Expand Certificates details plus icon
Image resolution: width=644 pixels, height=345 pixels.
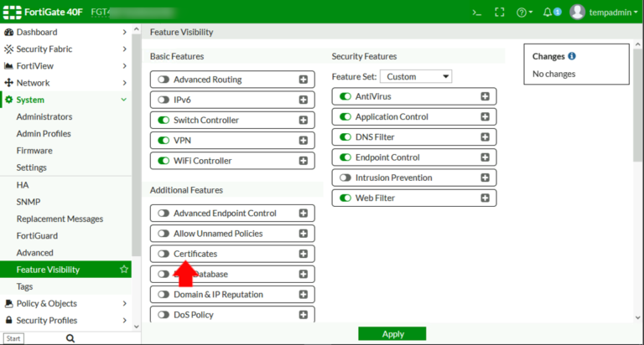(x=303, y=254)
